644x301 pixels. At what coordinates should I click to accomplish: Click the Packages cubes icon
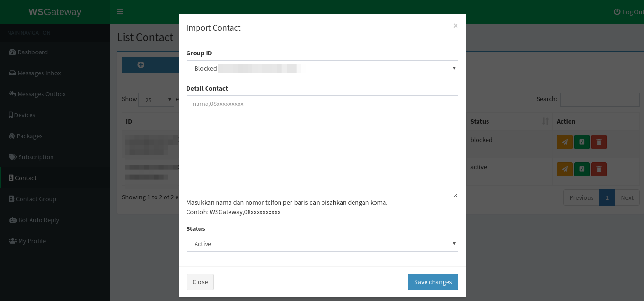12,136
